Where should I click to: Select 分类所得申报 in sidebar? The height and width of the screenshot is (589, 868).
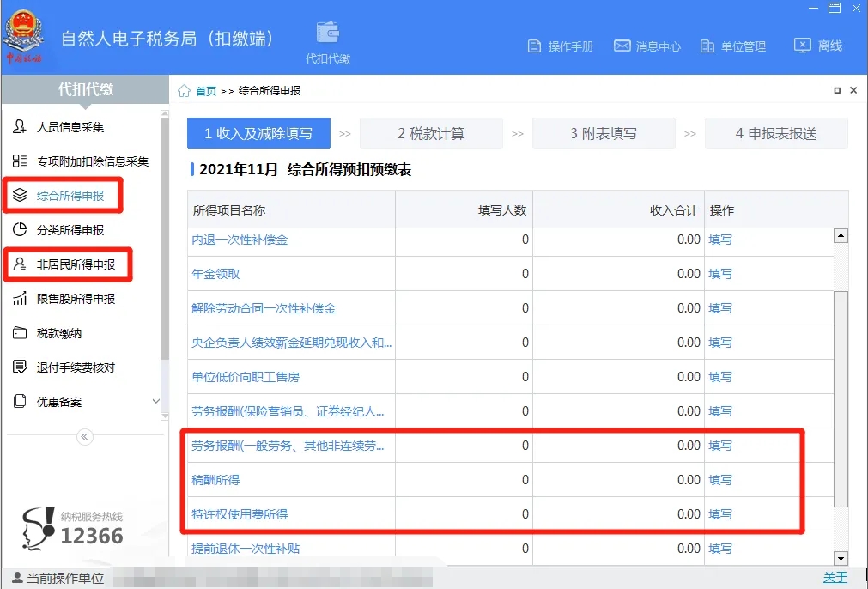[70, 230]
